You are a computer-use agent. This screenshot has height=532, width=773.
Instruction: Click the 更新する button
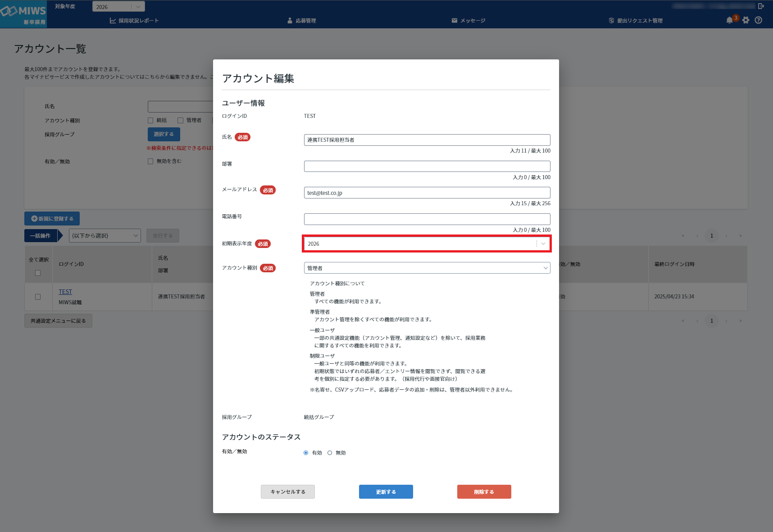(x=386, y=491)
